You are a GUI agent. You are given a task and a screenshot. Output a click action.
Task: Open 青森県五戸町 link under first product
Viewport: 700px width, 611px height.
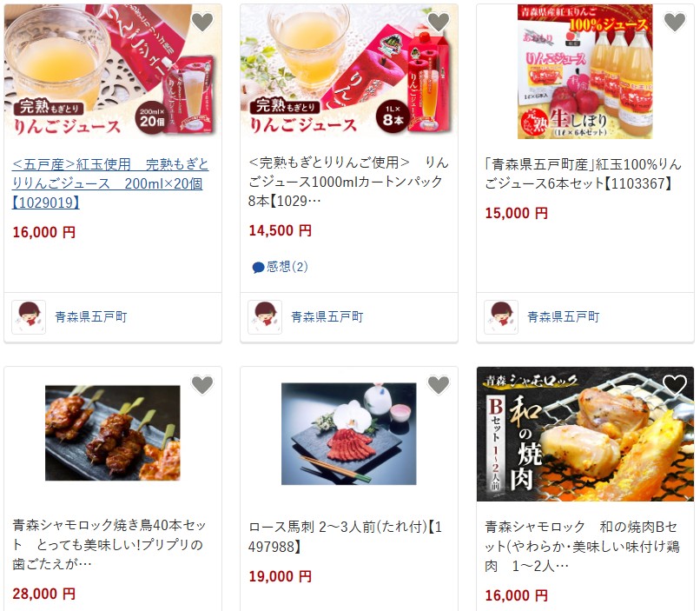(91, 317)
